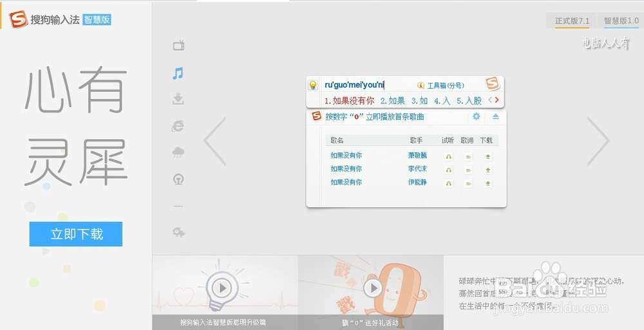Click singer name 伊能静
Screen dimensions: 644x330
click(x=417, y=182)
